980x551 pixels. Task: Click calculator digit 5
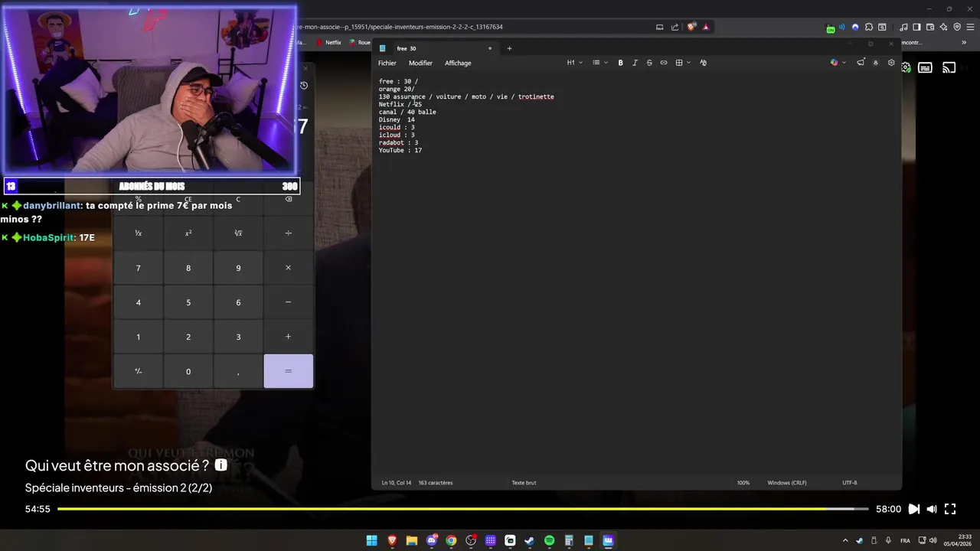[x=188, y=302]
